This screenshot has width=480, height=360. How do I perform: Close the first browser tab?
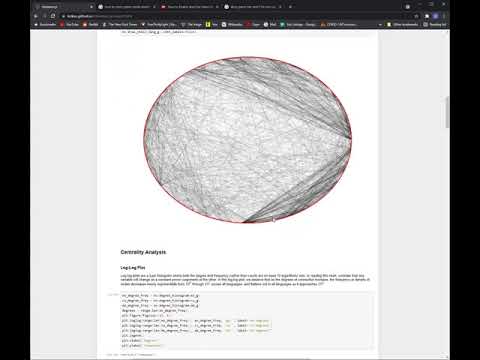(91, 7)
